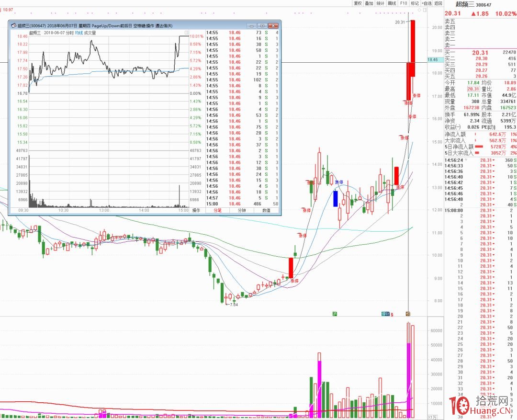Image resolution: width=517 pixels, height=420 pixels.
Task: Close the 超频三 intraday popup window
Action: pos(273,25)
